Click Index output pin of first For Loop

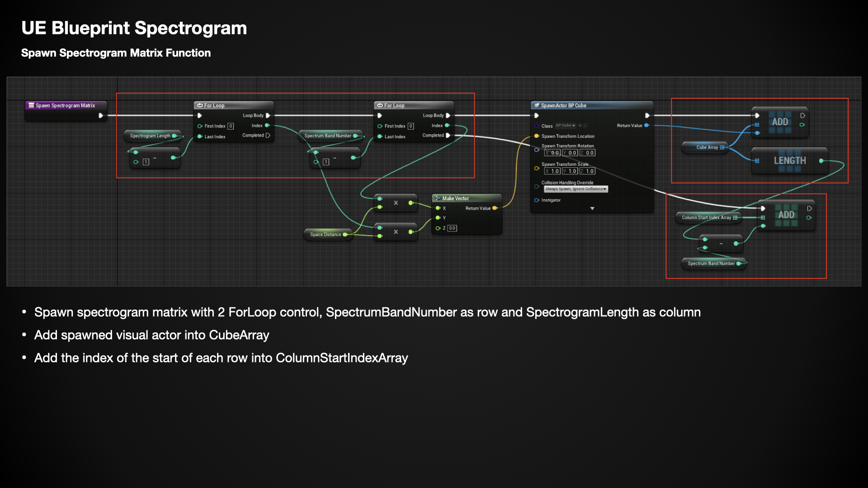[267, 126]
